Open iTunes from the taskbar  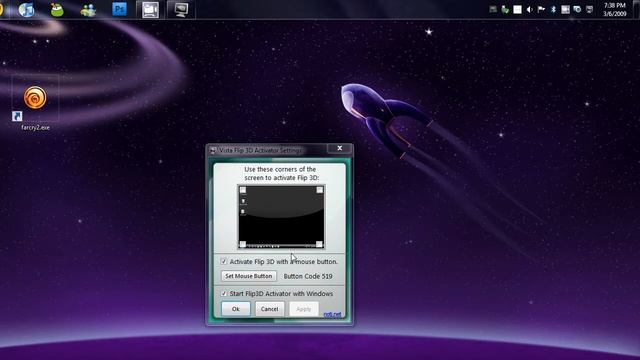coord(27,9)
